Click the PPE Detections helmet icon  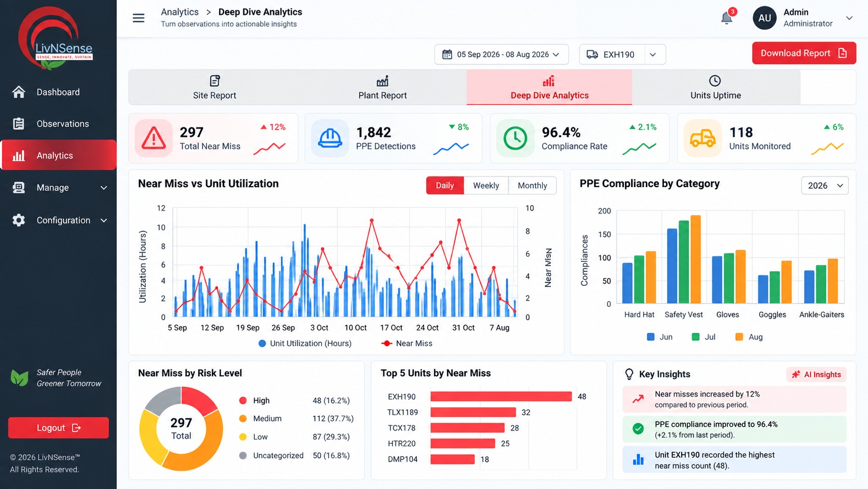pyautogui.click(x=330, y=138)
